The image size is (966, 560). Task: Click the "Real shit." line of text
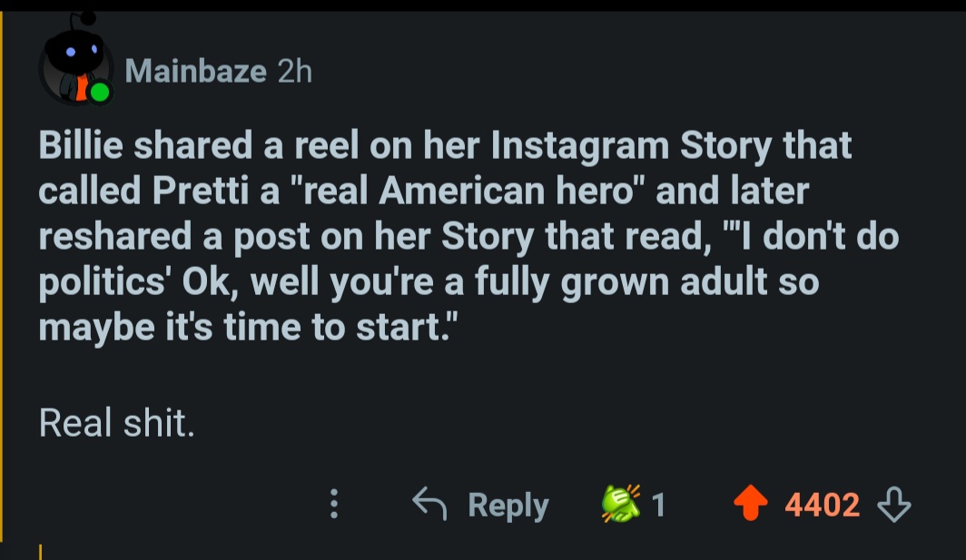click(x=117, y=423)
